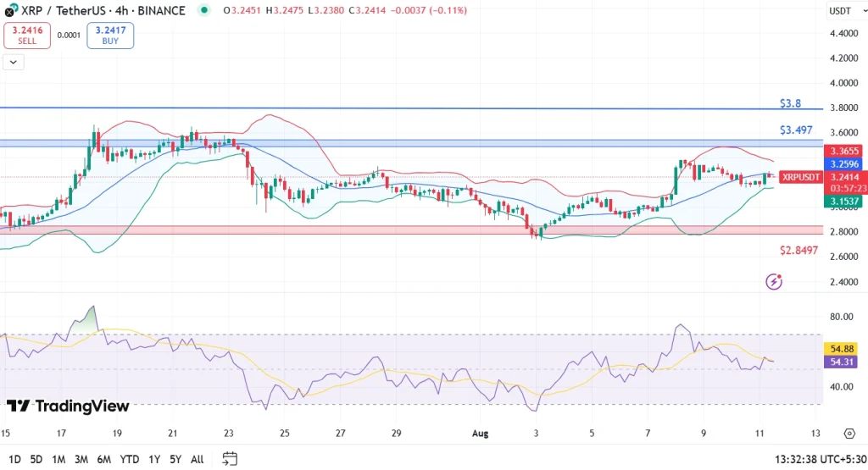Open the date range calendar icon
The width and height of the screenshot is (868, 470).
click(x=230, y=458)
